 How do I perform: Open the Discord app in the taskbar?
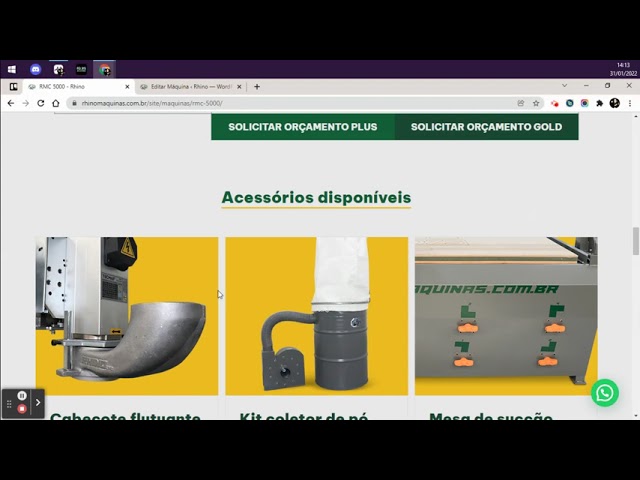pos(35,69)
